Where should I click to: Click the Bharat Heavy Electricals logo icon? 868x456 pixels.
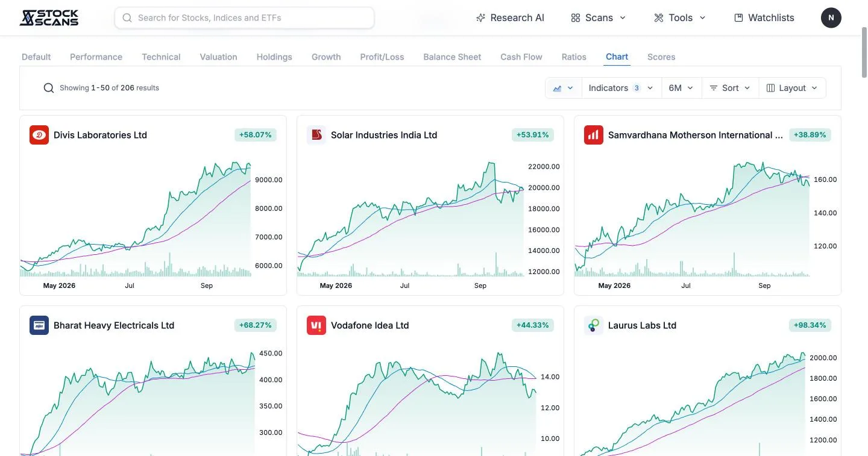pyautogui.click(x=39, y=325)
